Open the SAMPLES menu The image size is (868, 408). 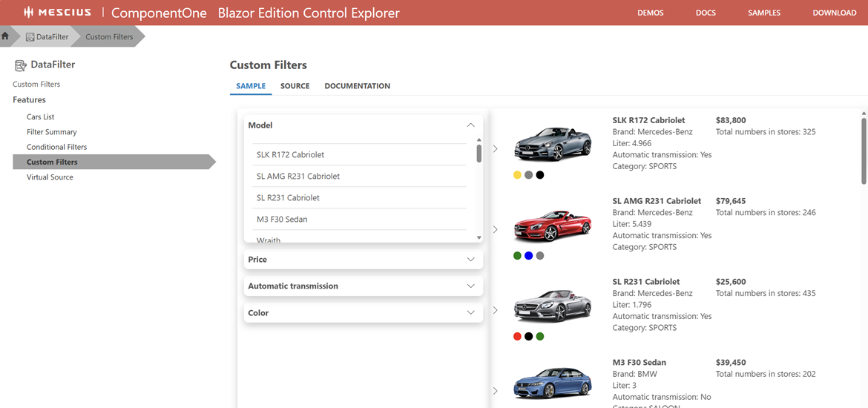click(x=764, y=13)
